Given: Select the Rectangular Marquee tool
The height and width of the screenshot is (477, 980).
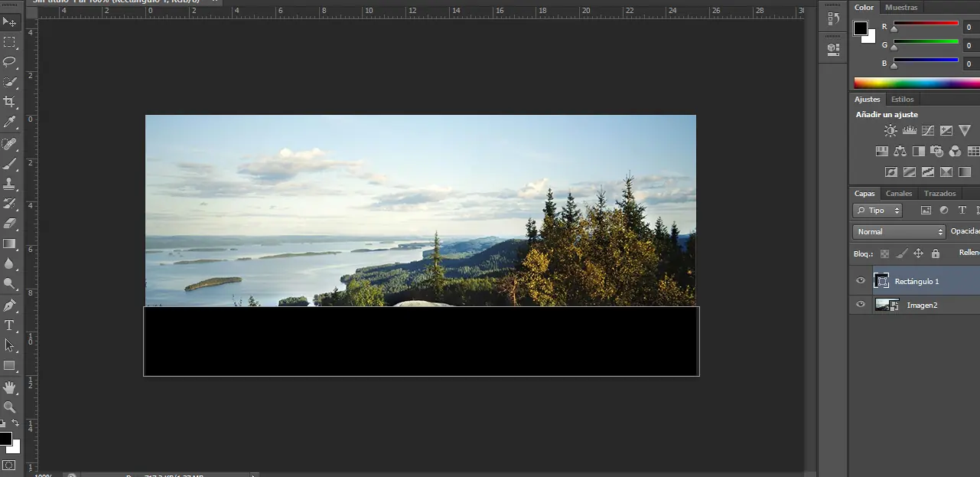Looking at the screenshot, I should click(x=9, y=42).
